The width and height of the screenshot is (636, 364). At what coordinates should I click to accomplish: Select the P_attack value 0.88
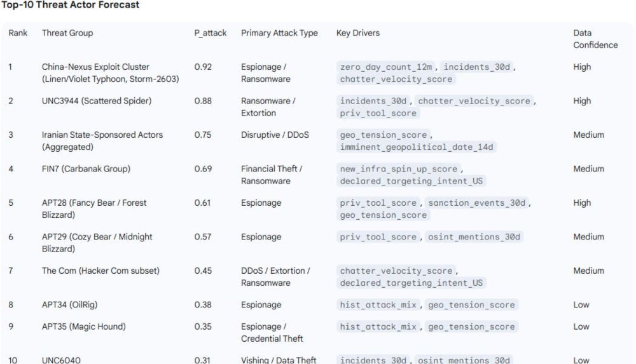[x=203, y=101]
